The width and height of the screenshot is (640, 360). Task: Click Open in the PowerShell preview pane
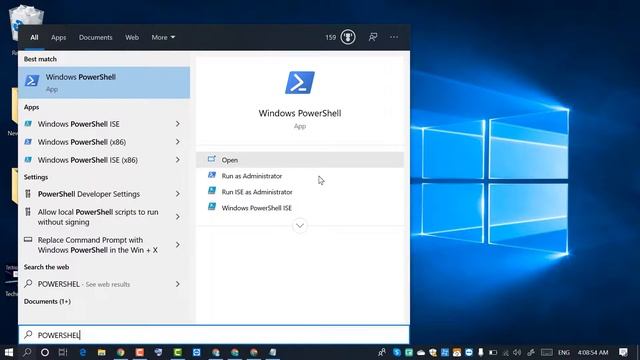click(300, 160)
